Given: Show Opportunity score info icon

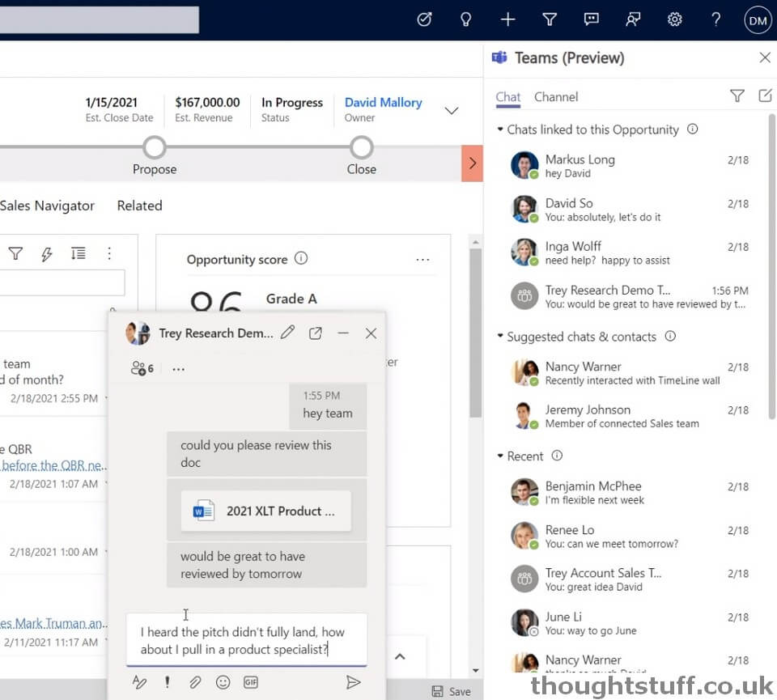Looking at the screenshot, I should click(x=301, y=258).
